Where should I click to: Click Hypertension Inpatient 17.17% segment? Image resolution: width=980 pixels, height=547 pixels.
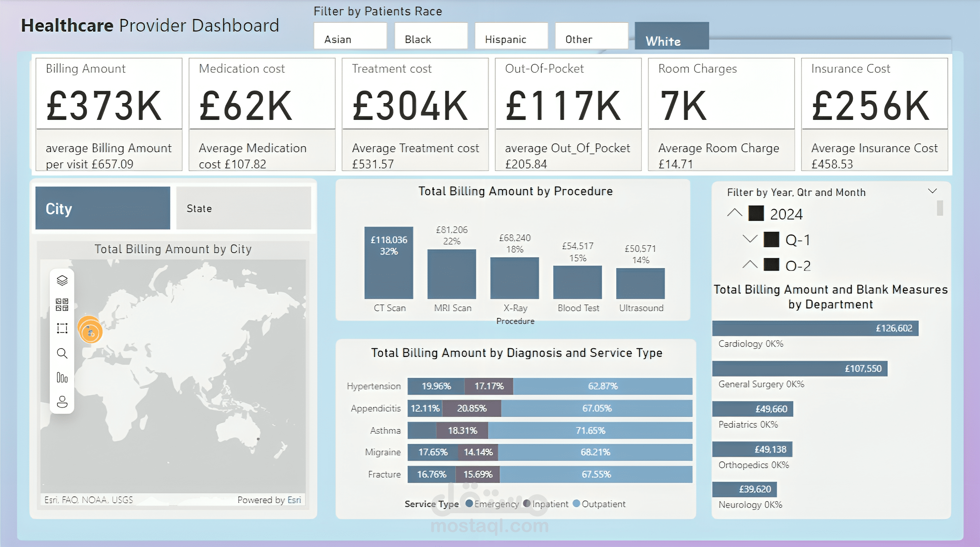pos(488,386)
